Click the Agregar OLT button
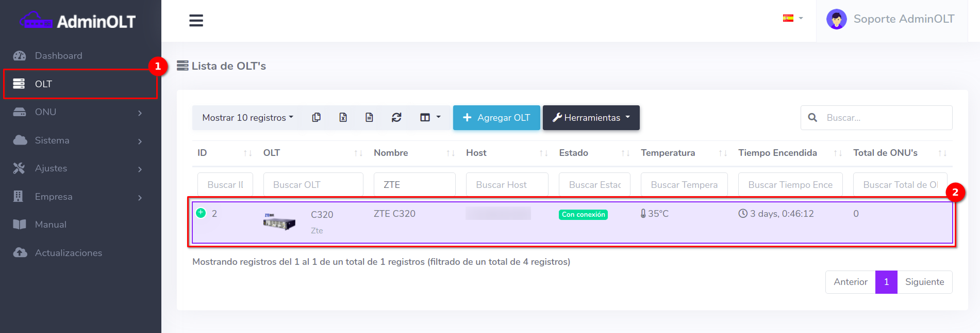 pos(496,118)
